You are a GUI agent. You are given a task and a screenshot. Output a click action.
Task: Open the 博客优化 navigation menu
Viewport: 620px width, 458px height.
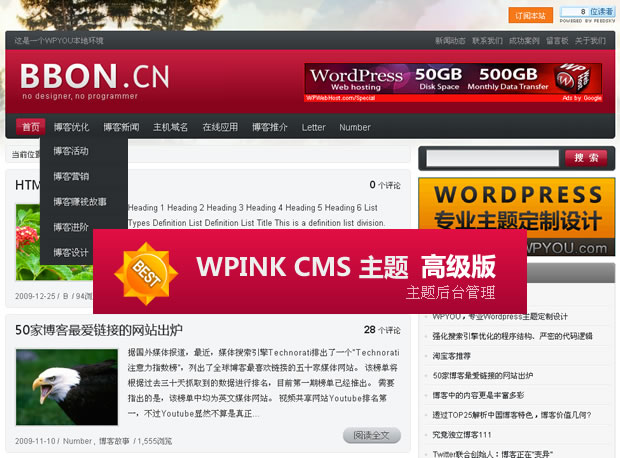click(71, 127)
